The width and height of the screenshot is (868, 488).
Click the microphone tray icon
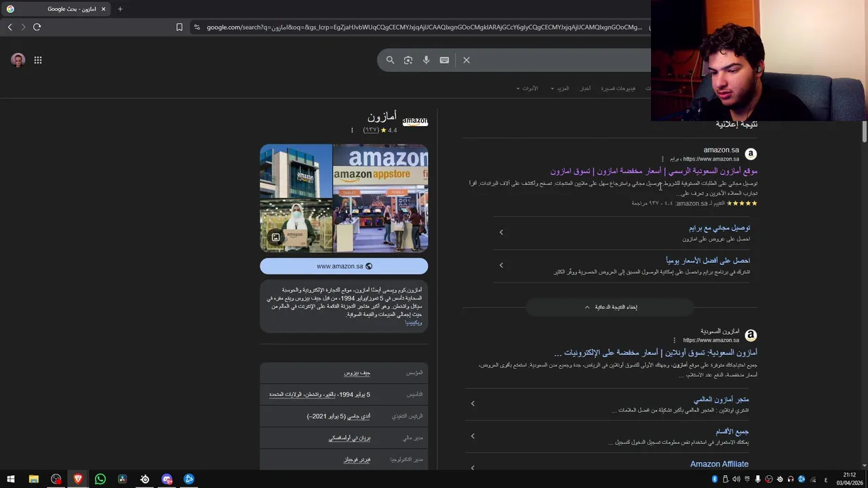coord(757,479)
